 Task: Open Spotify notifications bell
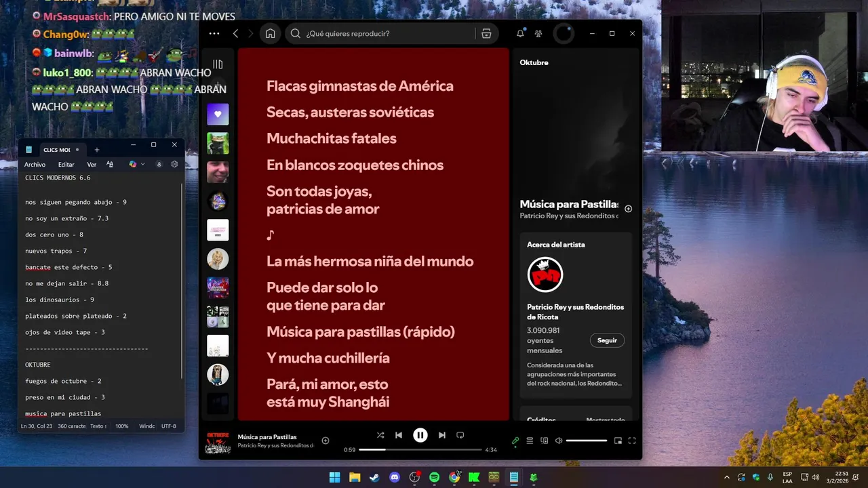pyautogui.click(x=520, y=33)
